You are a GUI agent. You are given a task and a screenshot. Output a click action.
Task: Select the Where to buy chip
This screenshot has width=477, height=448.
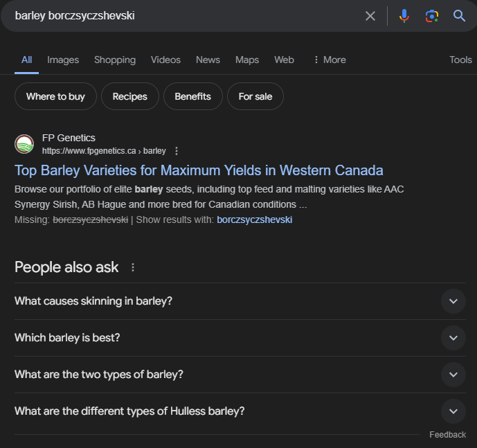pos(55,96)
